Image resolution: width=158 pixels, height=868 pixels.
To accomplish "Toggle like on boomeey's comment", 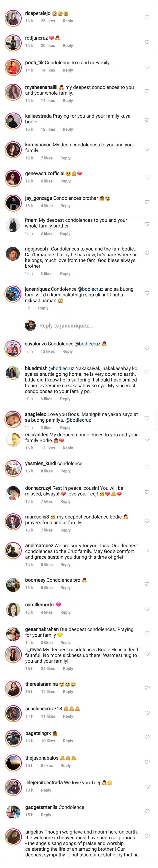I will 147,584.
